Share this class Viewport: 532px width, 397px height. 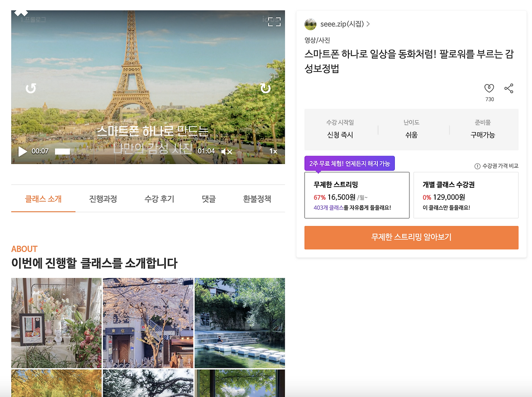pyautogui.click(x=509, y=88)
